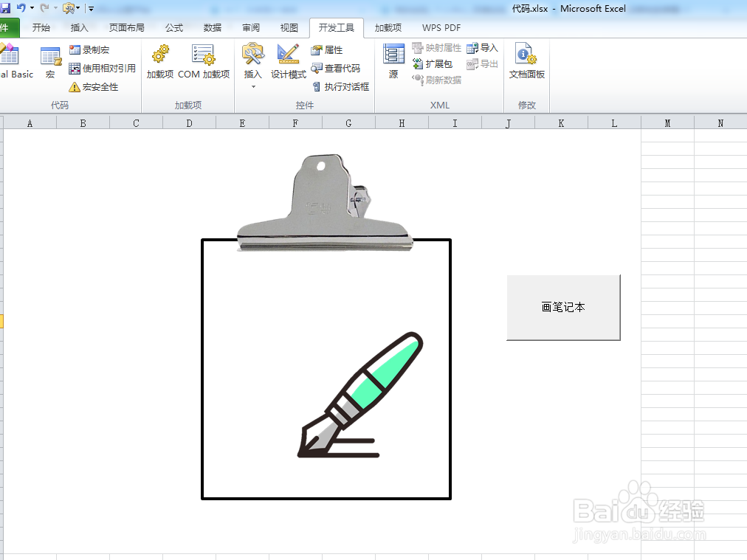747x560 pixels.
Task: Toggle 扩展包 (Expansion Packs)
Action: click(434, 63)
